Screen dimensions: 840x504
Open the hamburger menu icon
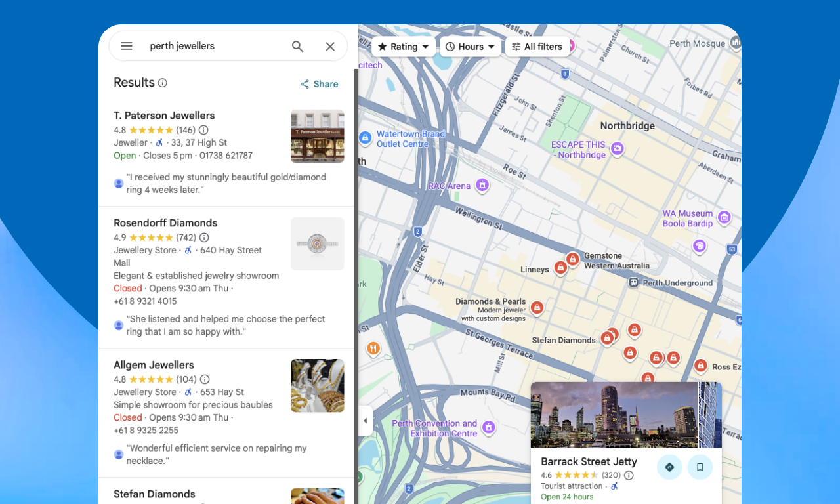point(127,46)
